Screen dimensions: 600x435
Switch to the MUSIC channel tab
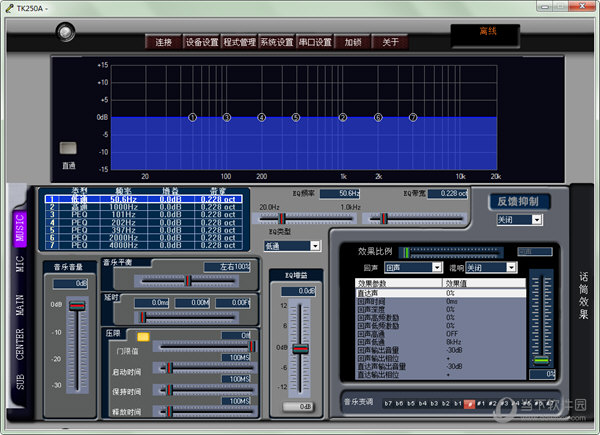pyautogui.click(x=20, y=228)
